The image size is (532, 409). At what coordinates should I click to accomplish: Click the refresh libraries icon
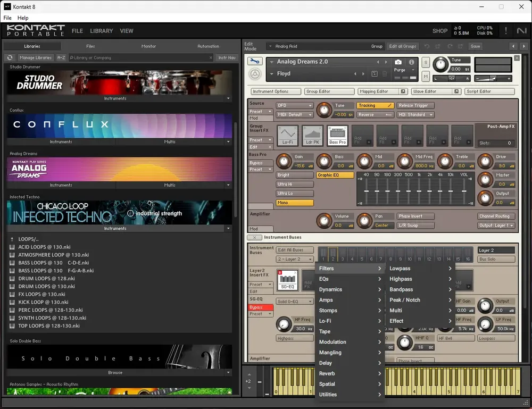point(10,57)
